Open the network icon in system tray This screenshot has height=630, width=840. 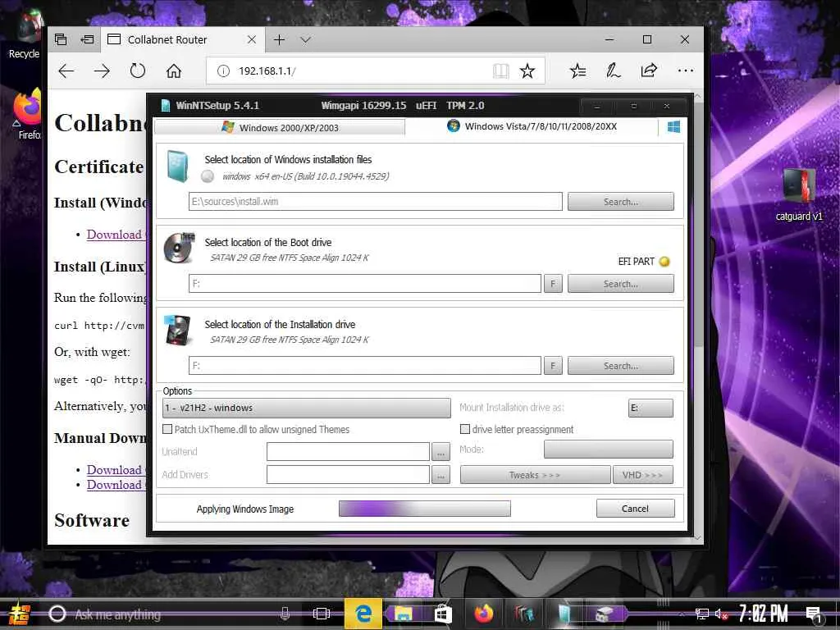pyautogui.click(x=702, y=614)
